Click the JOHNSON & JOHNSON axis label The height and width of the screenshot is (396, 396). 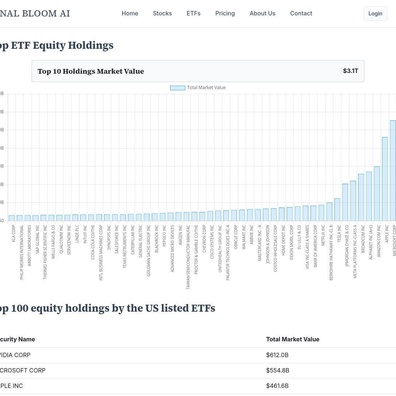pos(268,244)
